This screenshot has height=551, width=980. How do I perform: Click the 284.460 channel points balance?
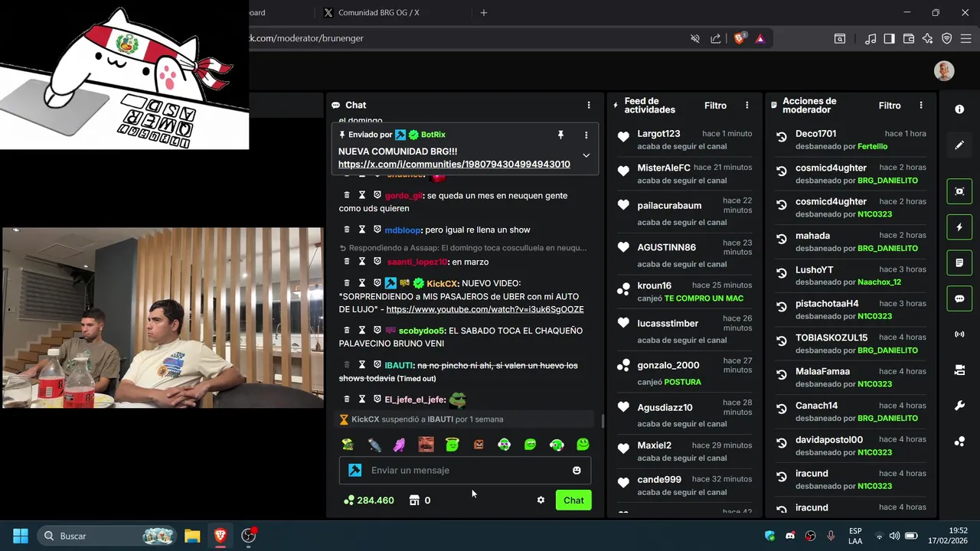click(369, 500)
